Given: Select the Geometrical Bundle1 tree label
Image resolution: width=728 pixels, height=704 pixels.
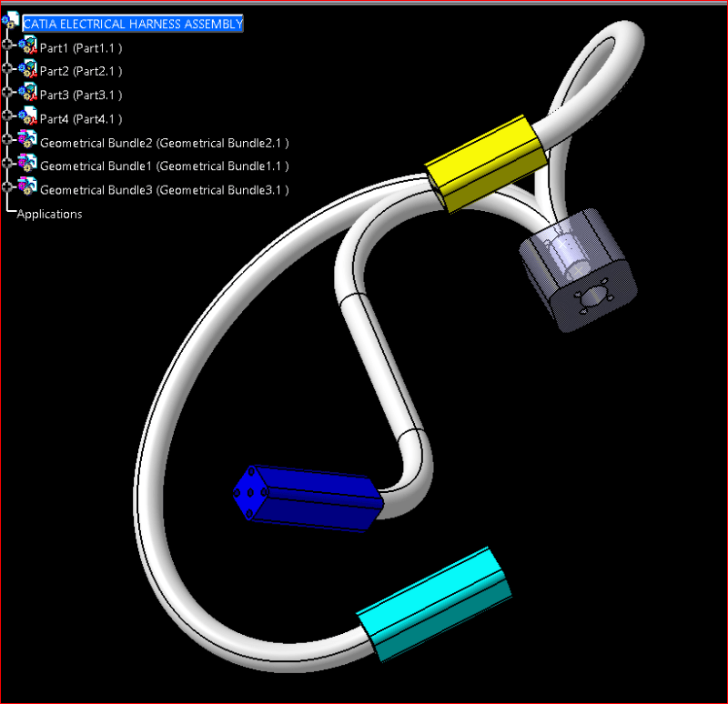Looking at the screenshot, I should coord(164,166).
